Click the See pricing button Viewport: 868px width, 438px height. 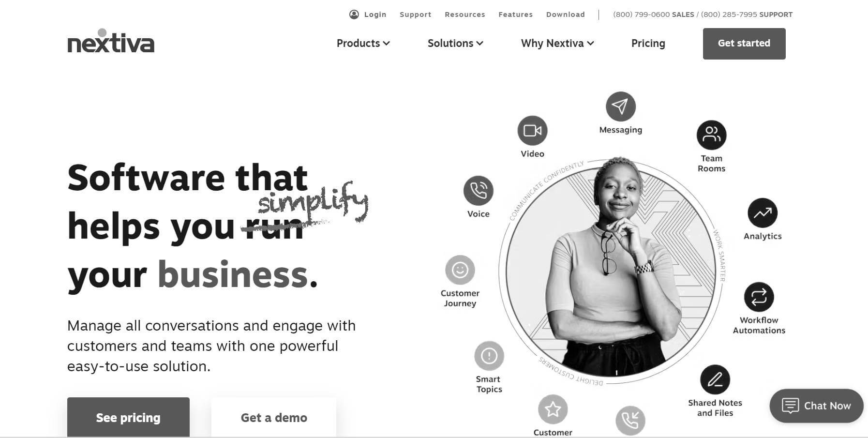point(128,417)
